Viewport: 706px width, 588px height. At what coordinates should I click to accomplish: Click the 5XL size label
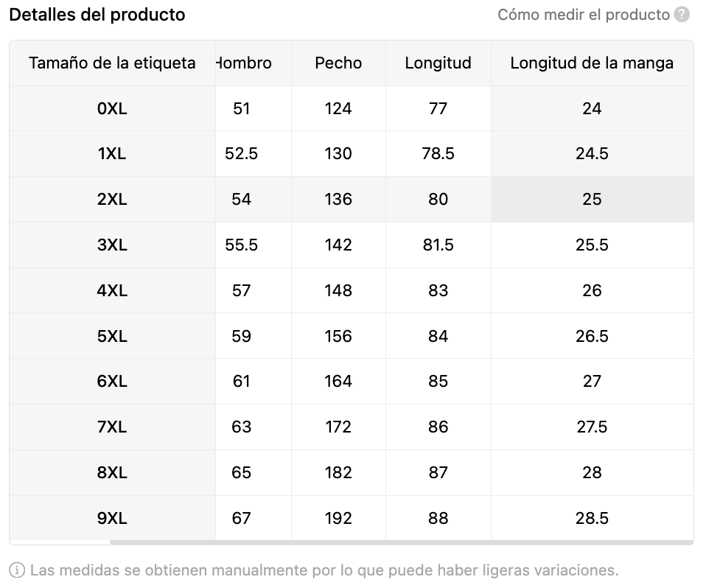[x=112, y=337]
